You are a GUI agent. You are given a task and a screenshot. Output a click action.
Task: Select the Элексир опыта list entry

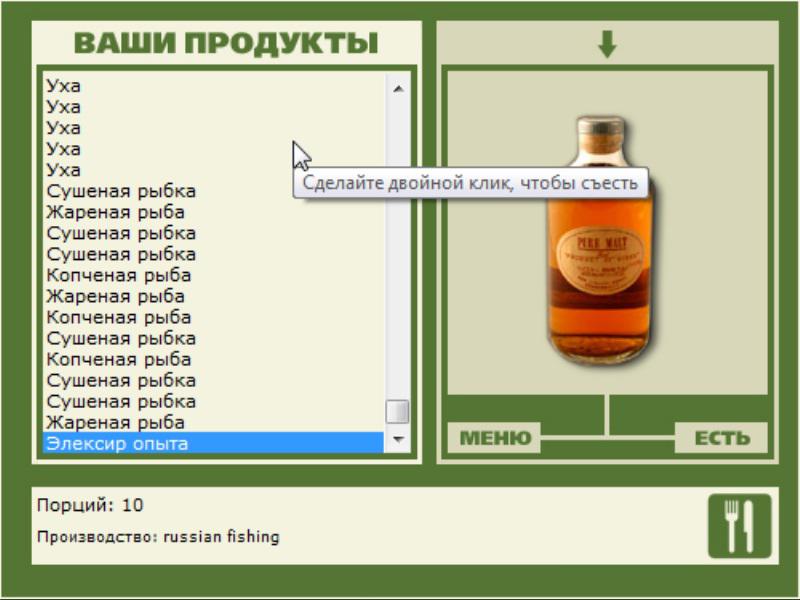[x=213, y=443]
